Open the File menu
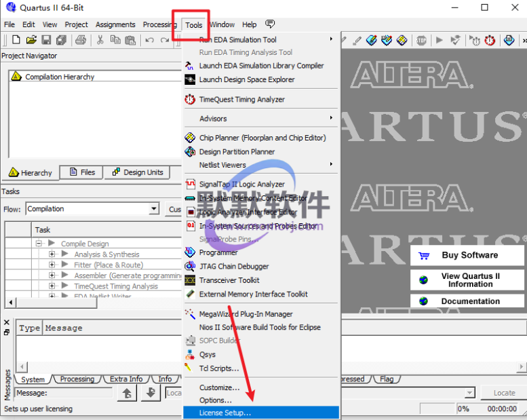The width and height of the screenshot is (527, 420). coord(9,24)
